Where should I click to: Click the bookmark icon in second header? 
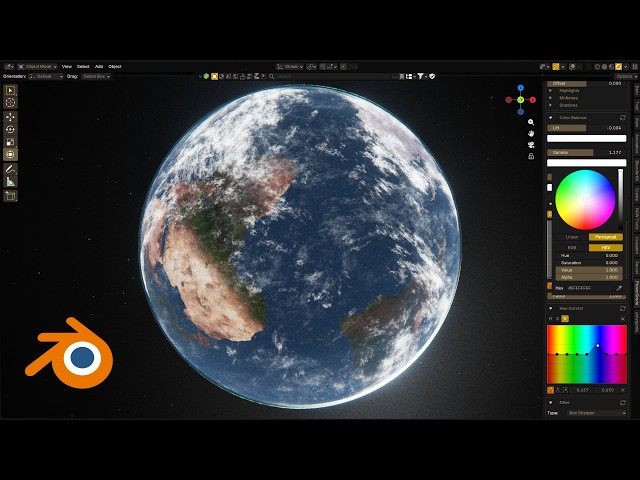pyautogui.click(x=402, y=76)
